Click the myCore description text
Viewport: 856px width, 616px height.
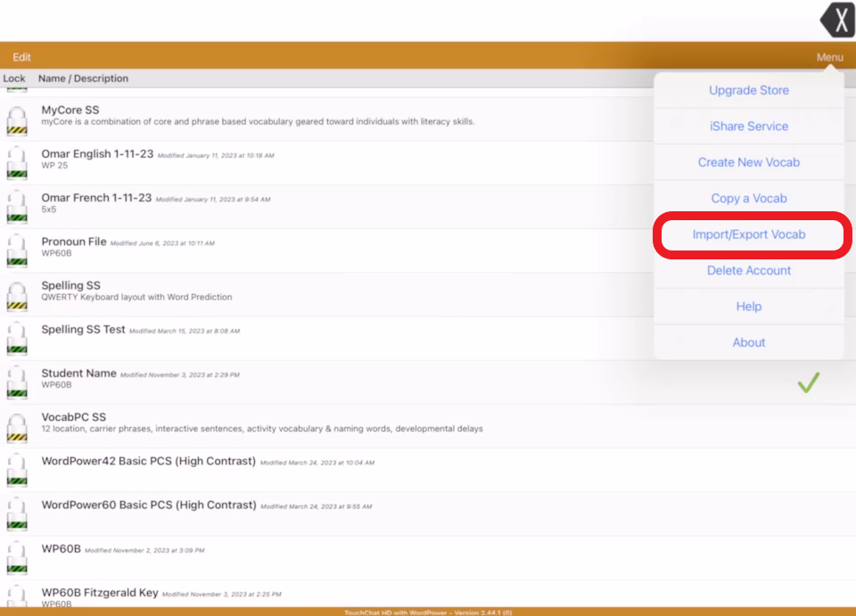pyautogui.click(x=258, y=121)
